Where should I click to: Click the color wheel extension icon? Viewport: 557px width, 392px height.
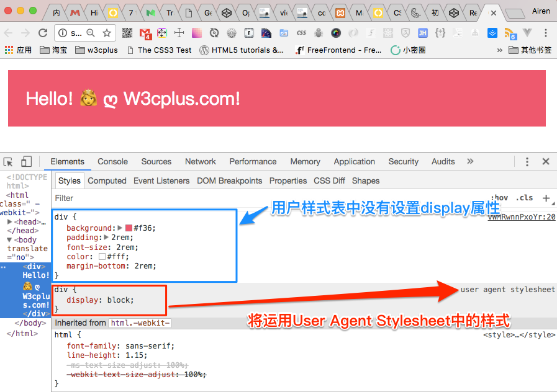pyautogui.click(x=336, y=33)
